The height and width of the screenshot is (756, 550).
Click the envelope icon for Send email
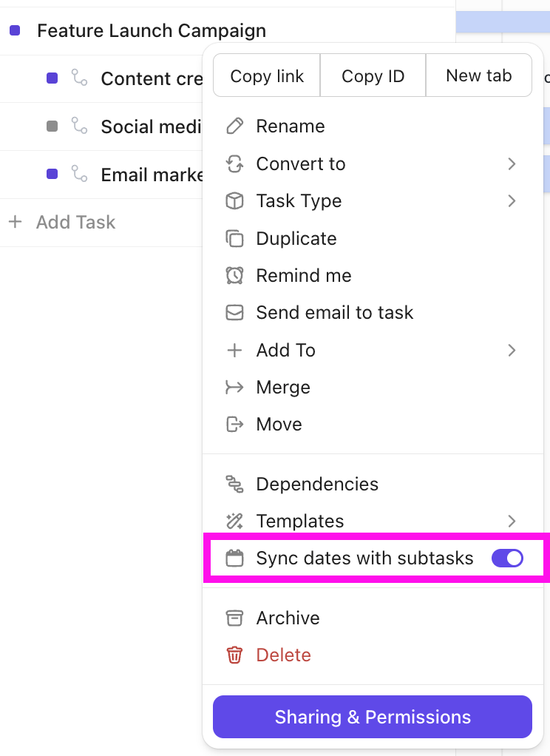coord(235,313)
